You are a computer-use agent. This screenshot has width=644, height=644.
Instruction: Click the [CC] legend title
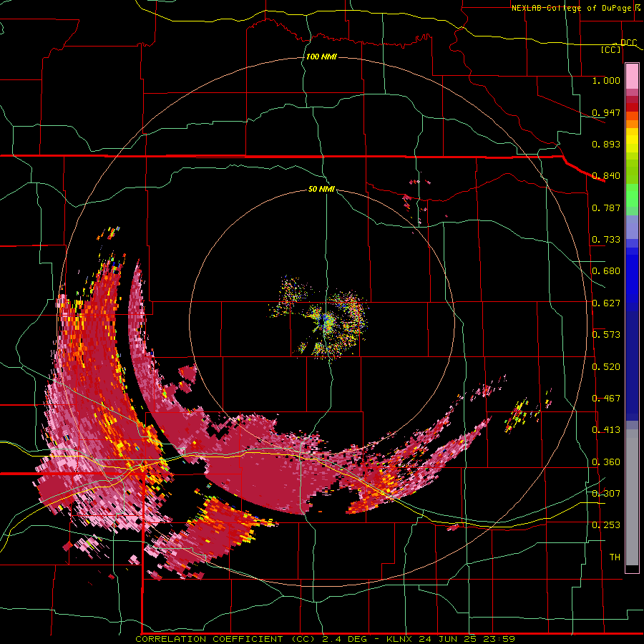[611, 49]
